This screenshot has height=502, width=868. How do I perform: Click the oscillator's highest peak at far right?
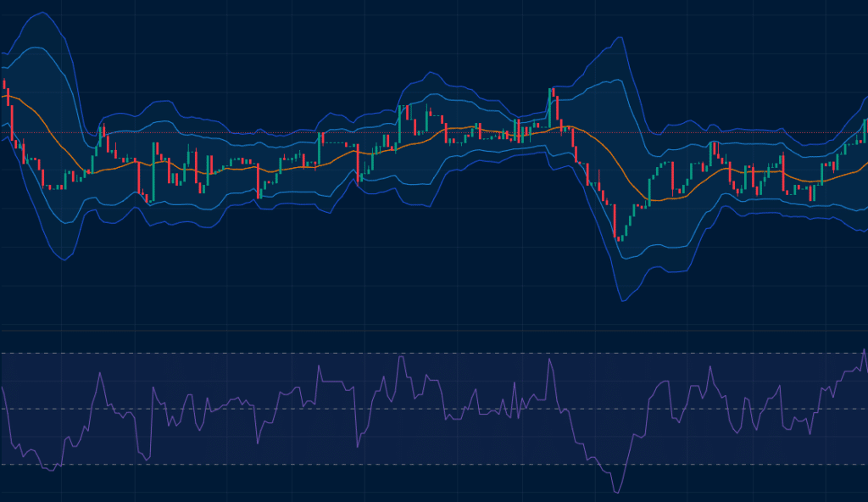click(864, 349)
